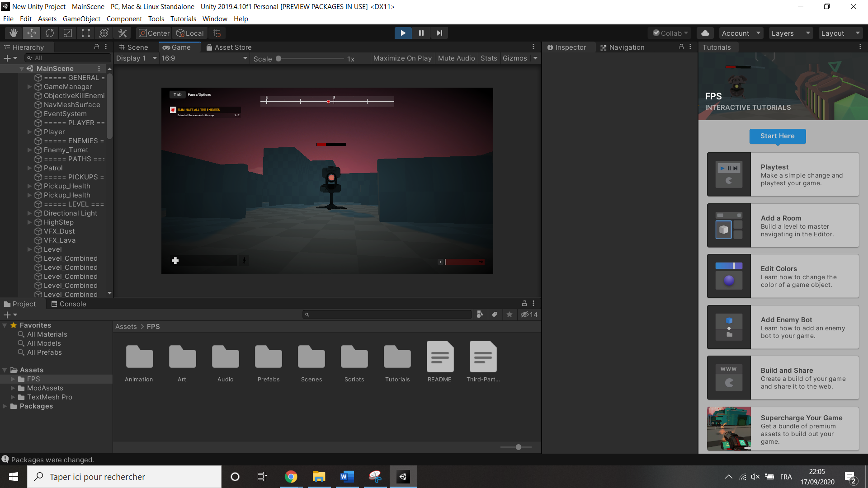Image resolution: width=868 pixels, height=488 pixels.
Task: Switch to the Scene tab
Action: (133, 47)
